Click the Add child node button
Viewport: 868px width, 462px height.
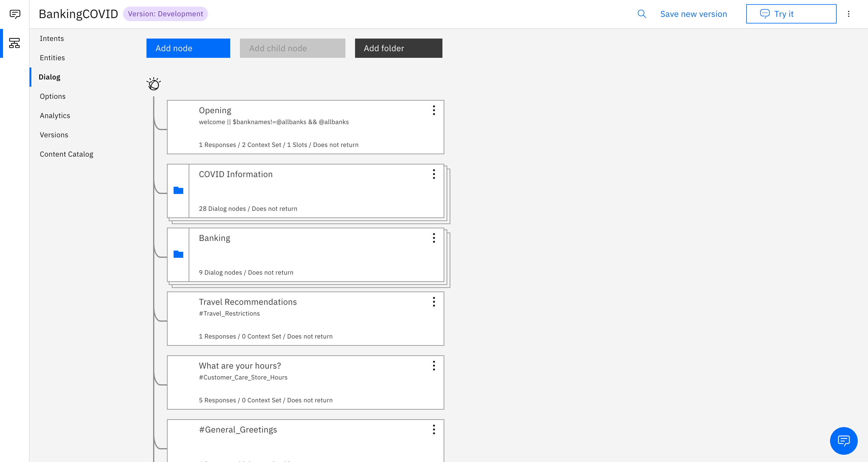(x=292, y=48)
